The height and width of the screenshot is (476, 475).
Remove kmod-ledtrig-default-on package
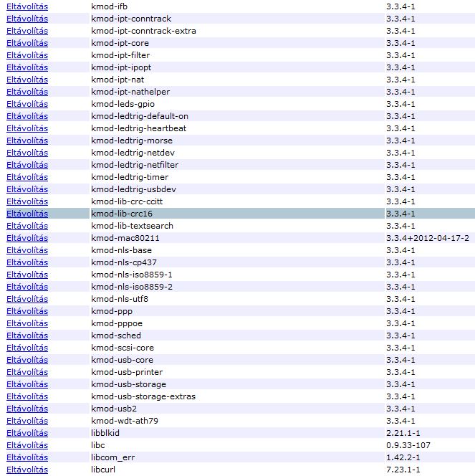tap(27, 116)
